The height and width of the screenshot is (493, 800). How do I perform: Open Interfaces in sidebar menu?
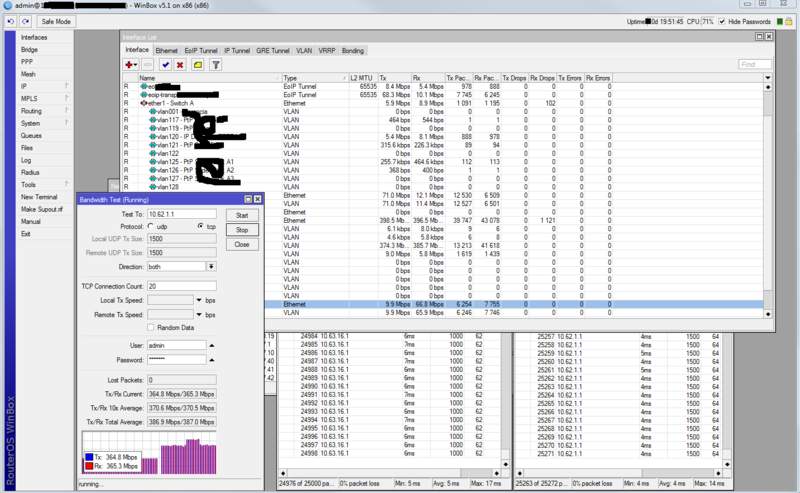(x=34, y=37)
